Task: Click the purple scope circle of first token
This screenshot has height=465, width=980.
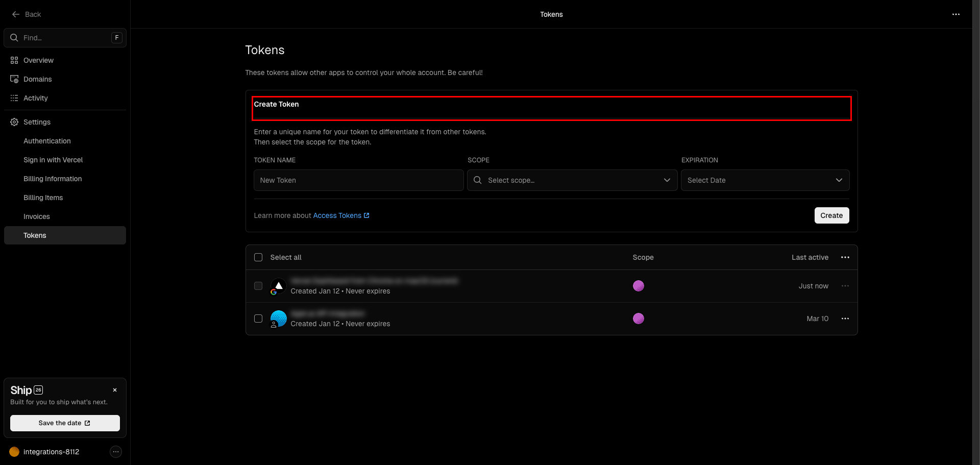Action: [639, 286]
